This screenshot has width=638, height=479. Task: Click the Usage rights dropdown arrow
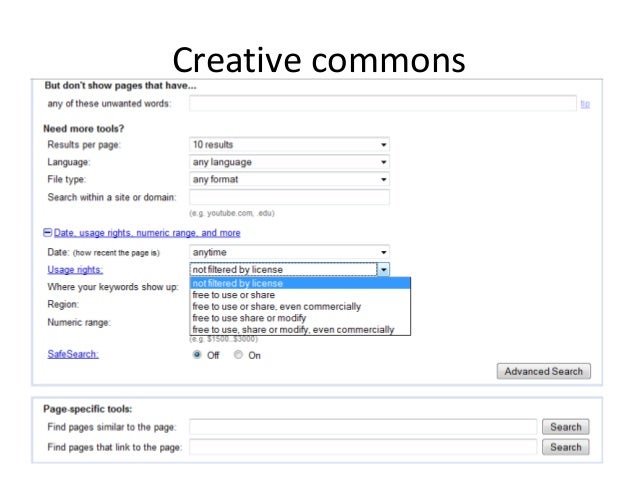click(x=384, y=269)
